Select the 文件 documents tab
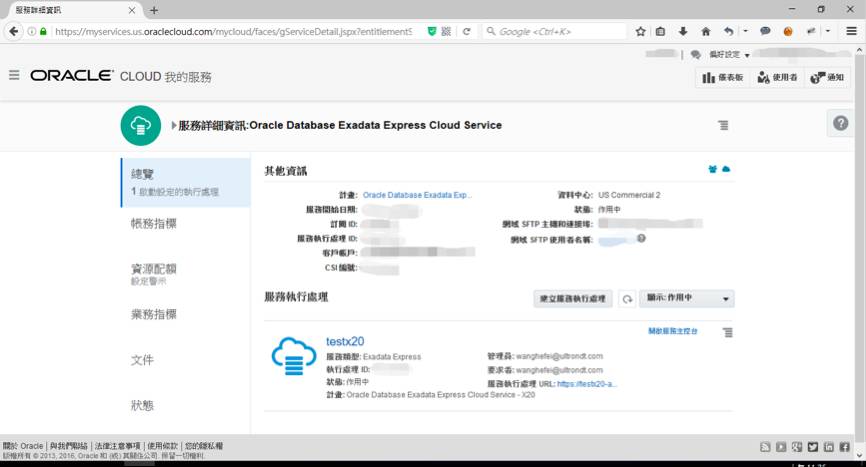Screen dimensions: 866x467 (142, 360)
